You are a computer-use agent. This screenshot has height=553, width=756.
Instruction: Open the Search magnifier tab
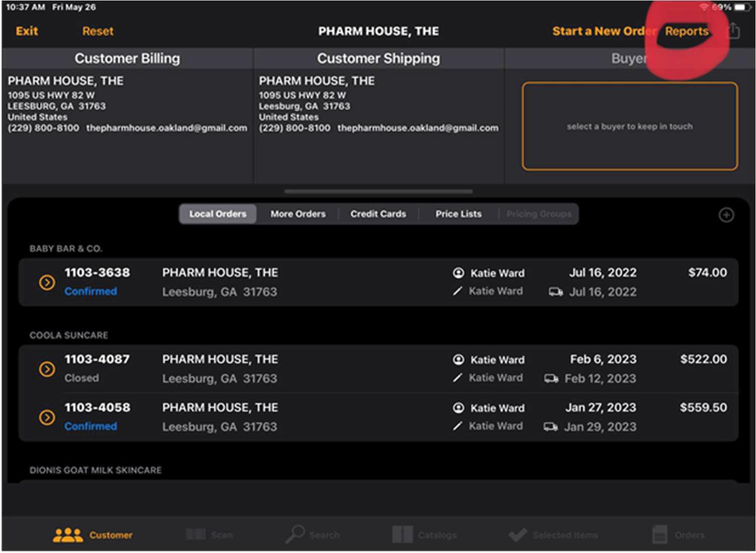(x=313, y=534)
